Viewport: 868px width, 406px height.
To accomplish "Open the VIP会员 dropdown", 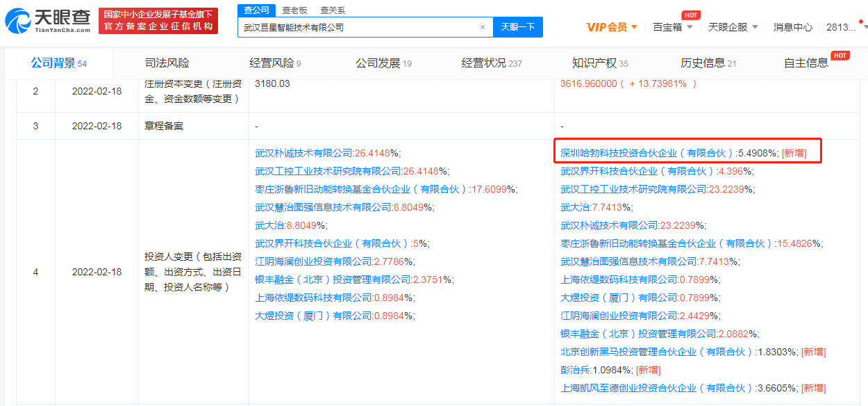I will pyautogui.click(x=612, y=27).
